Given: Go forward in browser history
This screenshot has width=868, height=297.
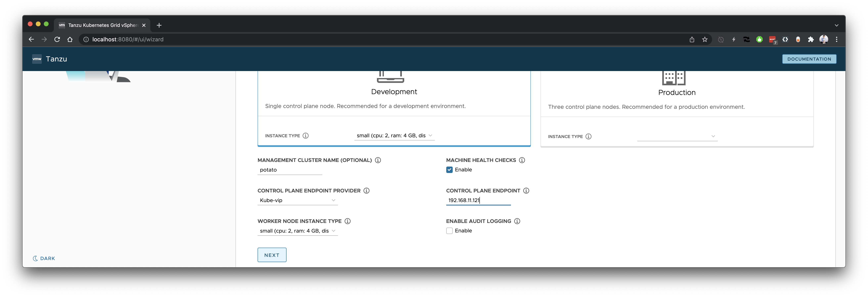Looking at the screenshot, I should click(44, 39).
